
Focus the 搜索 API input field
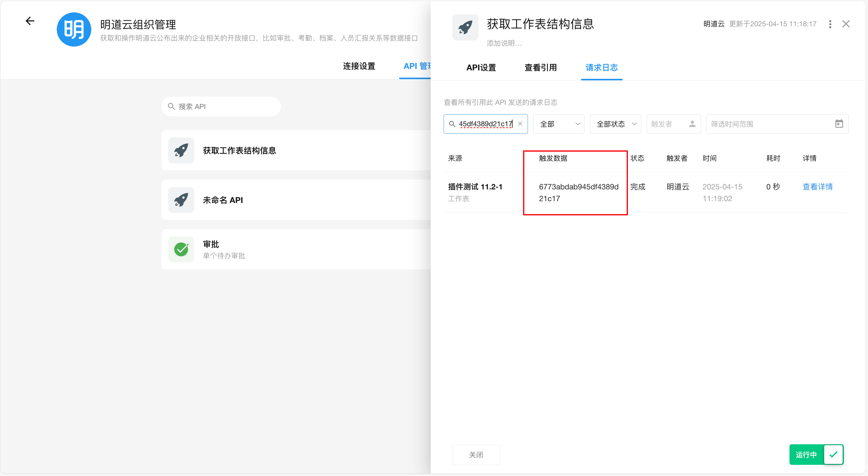point(221,106)
